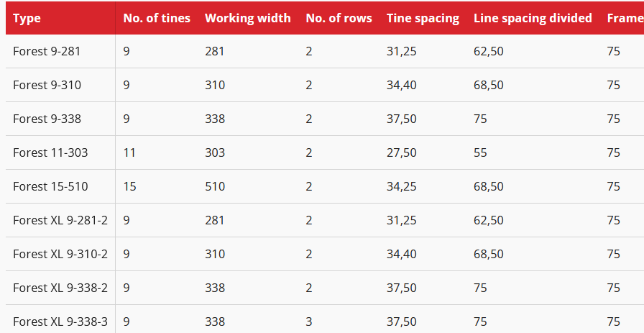Screen dimensions: 644x333
Task: Click the Working width column header
Action: 248,18
